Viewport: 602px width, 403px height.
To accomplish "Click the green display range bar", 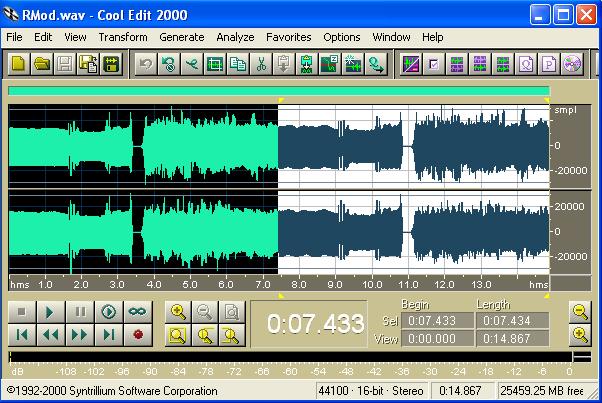I will [278, 90].
